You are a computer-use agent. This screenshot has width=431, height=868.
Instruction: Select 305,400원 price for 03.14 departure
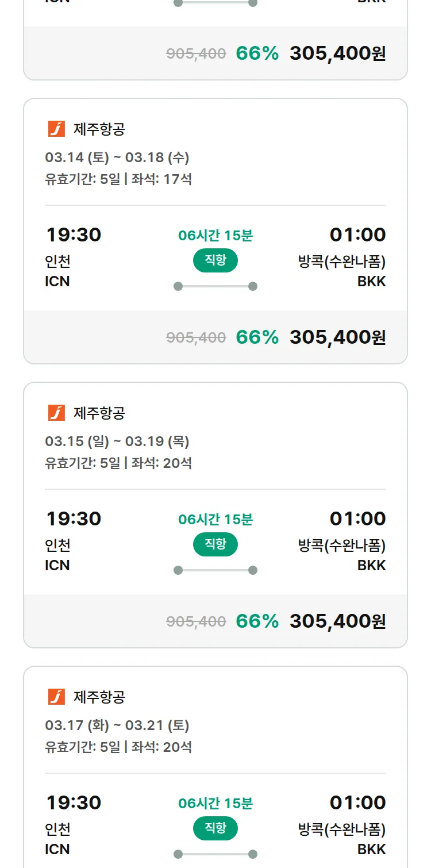click(337, 337)
